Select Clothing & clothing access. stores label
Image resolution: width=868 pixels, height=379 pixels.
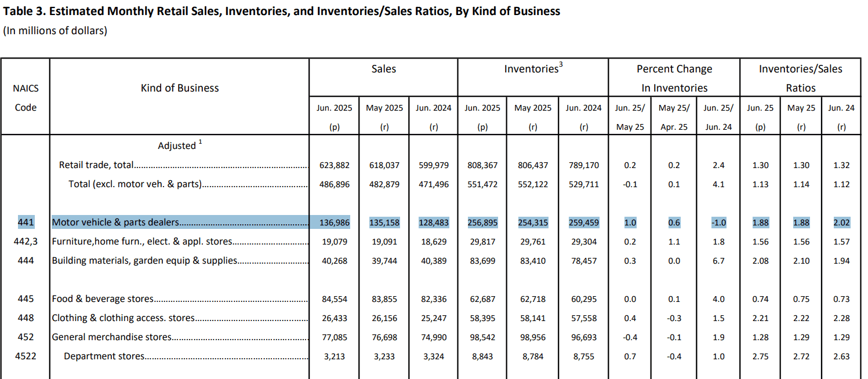point(123,318)
